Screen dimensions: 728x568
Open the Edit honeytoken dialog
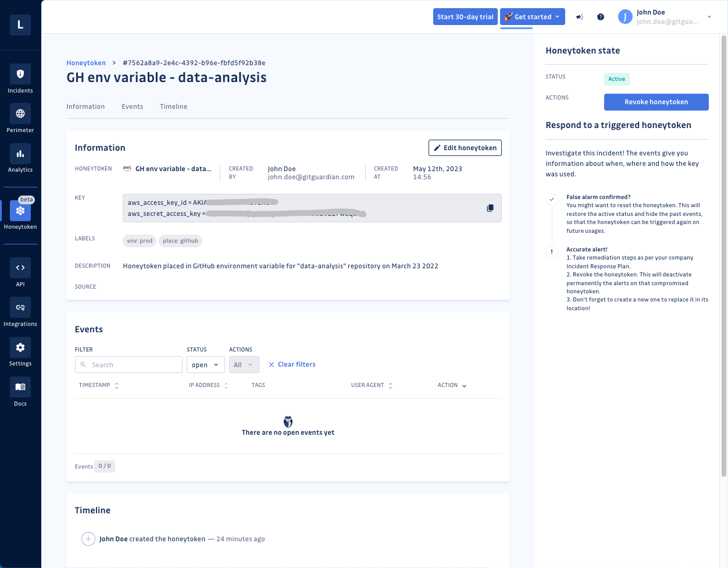click(465, 148)
